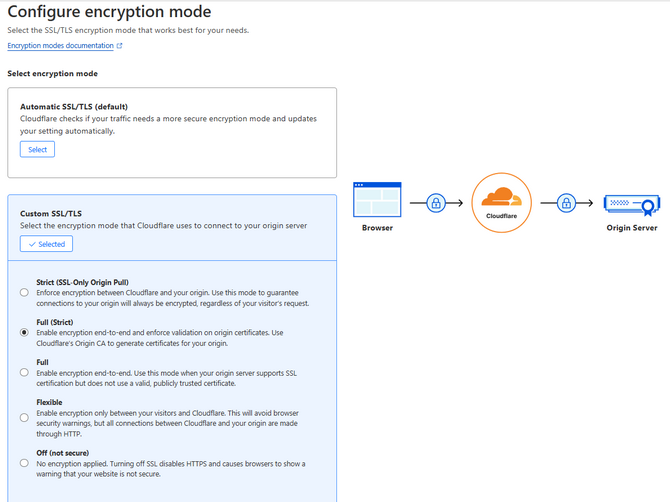Screen dimensions: 670x502
Task: Choose the Flexible encryption radio option
Action: coord(24,417)
